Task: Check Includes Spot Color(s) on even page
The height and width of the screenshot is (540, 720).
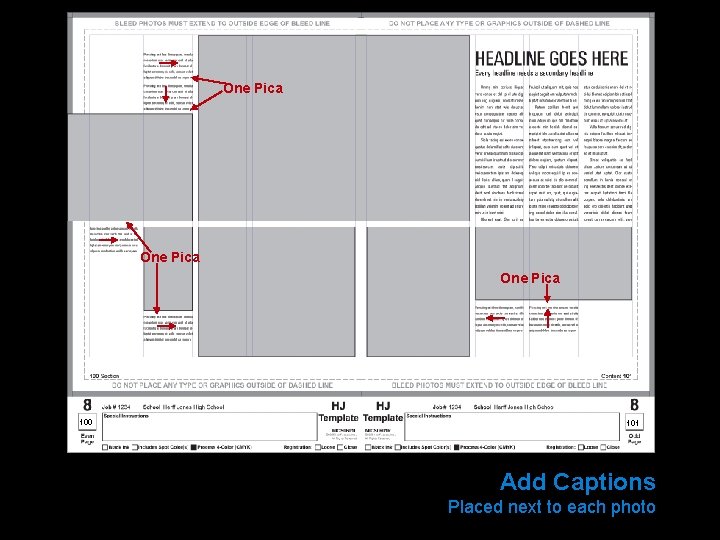Action: (135, 447)
